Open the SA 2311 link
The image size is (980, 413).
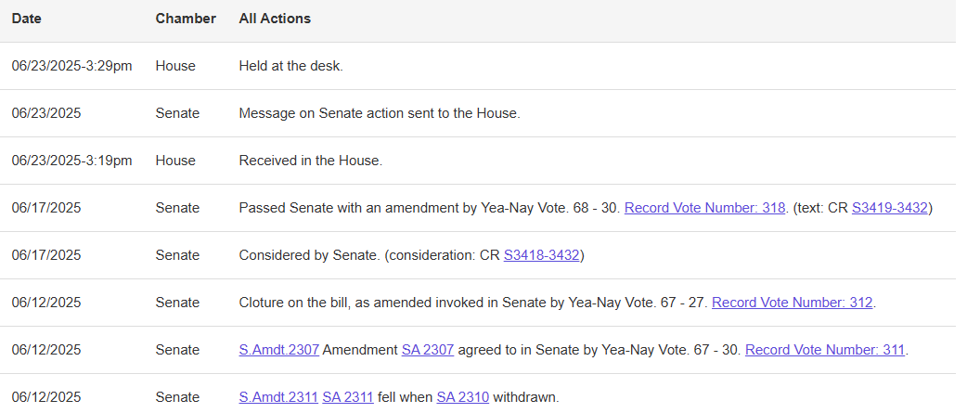pyautogui.click(x=347, y=397)
